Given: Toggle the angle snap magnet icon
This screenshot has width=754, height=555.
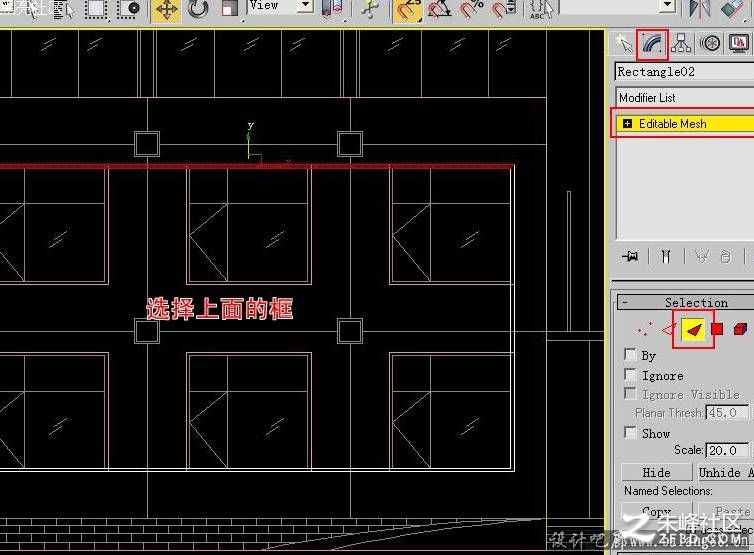Looking at the screenshot, I should [439, 10].
